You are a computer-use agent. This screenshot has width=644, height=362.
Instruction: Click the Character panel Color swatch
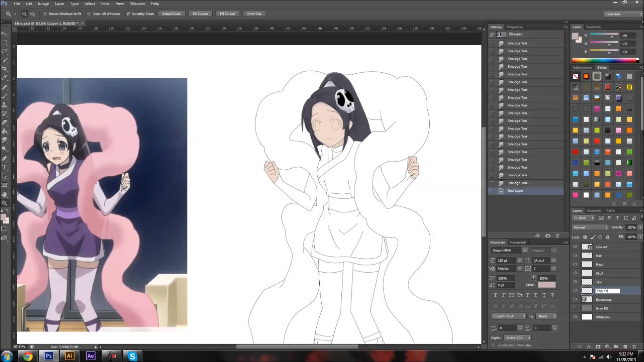[x=547, y=285]
